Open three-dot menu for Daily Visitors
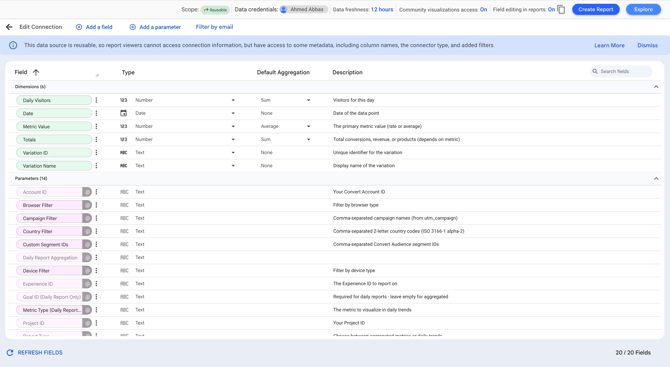This screenshot has width=670, height=367. tap(96, 100)
